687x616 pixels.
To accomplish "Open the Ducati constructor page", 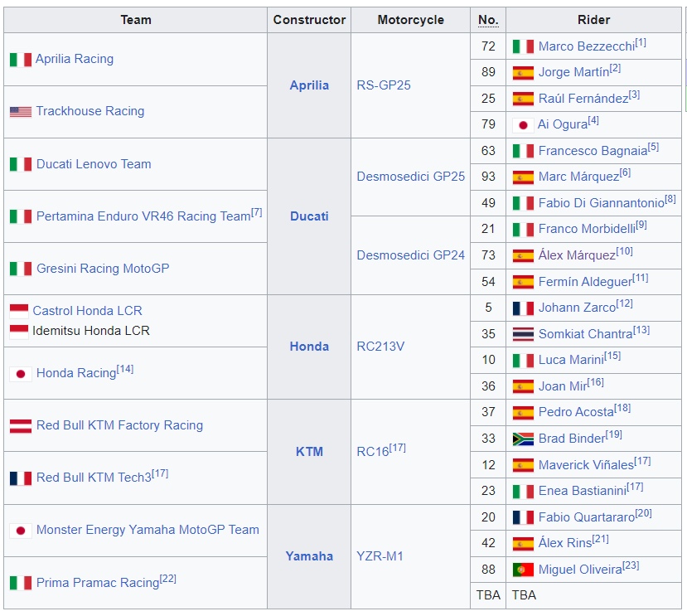I will coord(309,216).
